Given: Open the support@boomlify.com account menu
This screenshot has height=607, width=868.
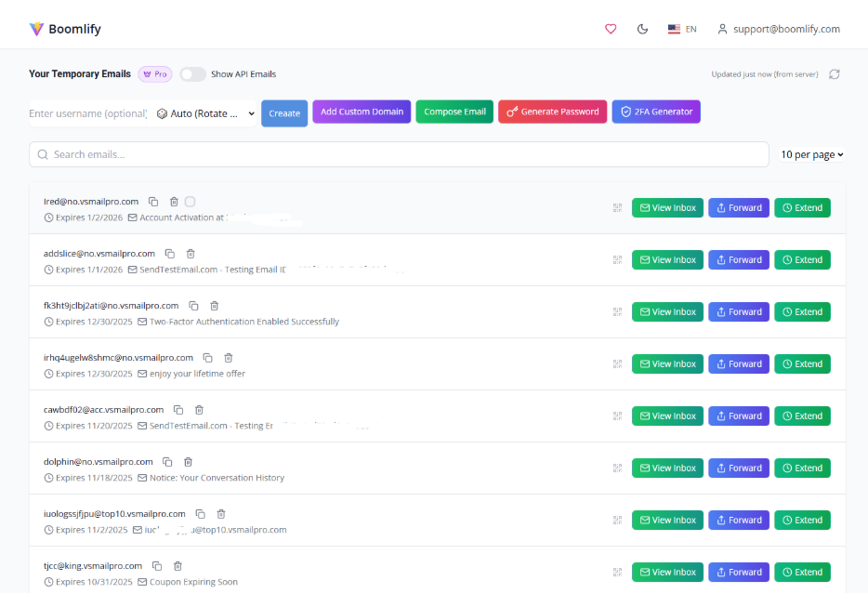Looking at the screenshot, I should tap(778, 29).
